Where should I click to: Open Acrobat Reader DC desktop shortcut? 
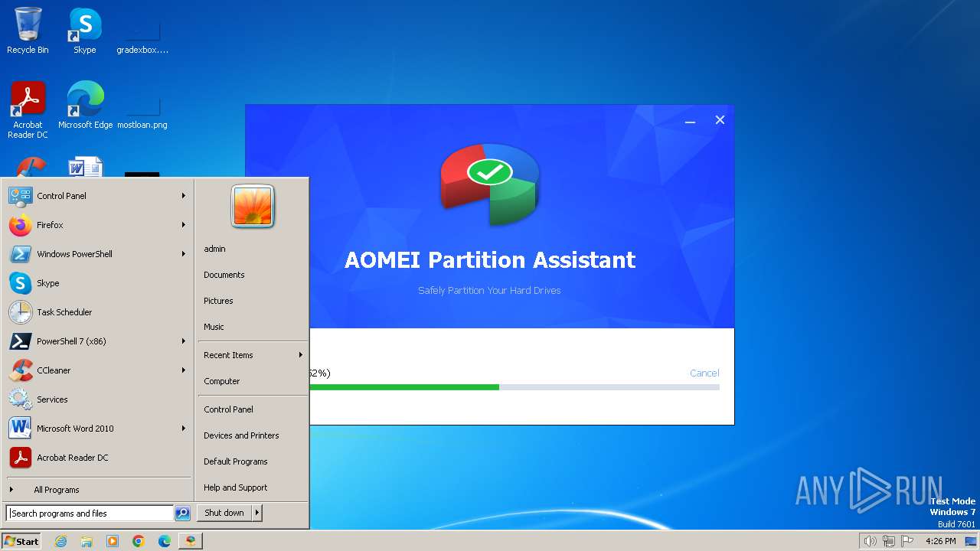pyautogui.click(x=28, y=109)
